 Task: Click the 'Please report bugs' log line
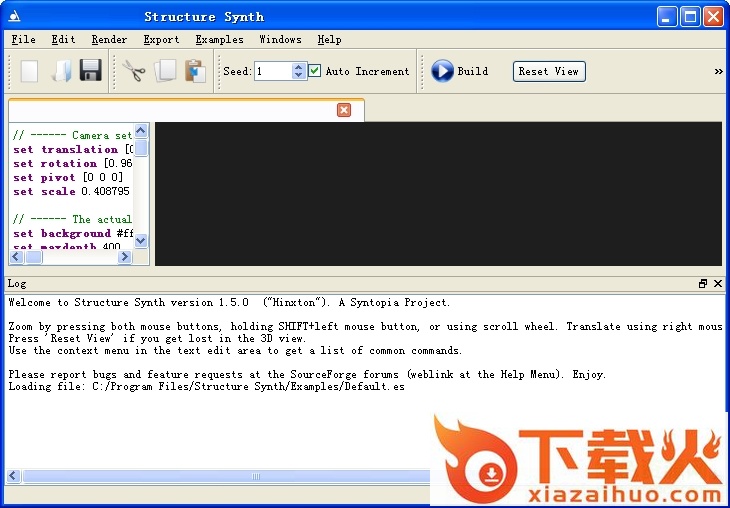(x=307, y=374)
